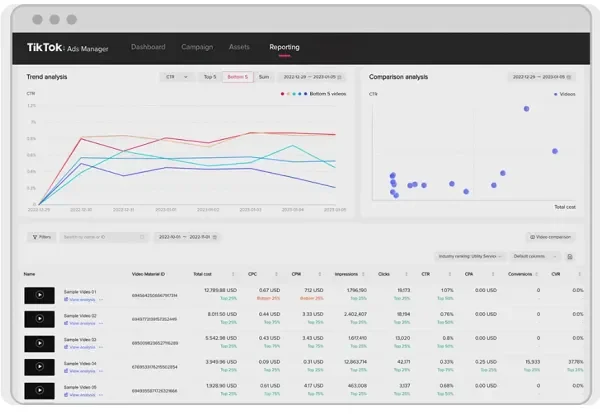Click the highest scatter point in Comparison analysis

(x=527, y=109)
